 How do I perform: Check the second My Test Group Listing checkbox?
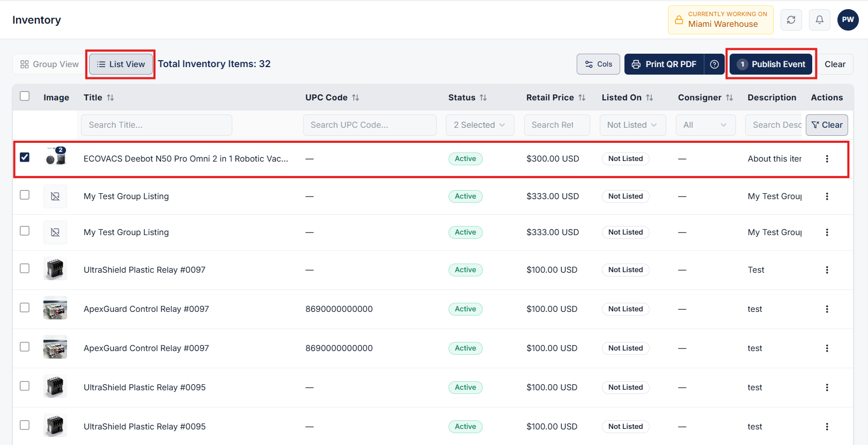pos(25,231)
